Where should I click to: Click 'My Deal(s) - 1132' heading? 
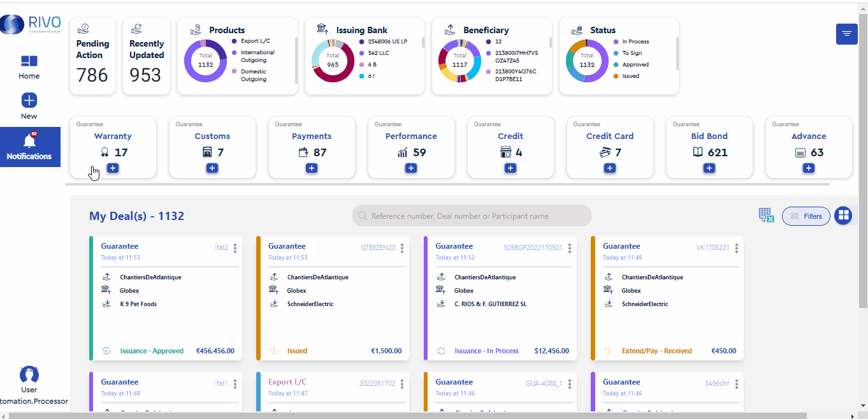click(x=136, y=216)
